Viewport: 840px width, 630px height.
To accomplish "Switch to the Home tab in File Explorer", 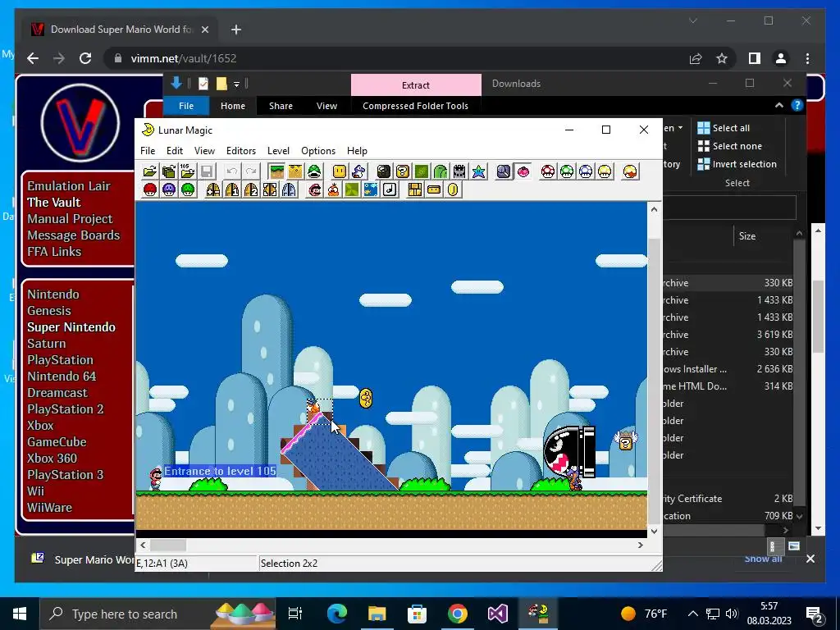I will [x=233, y=106].
